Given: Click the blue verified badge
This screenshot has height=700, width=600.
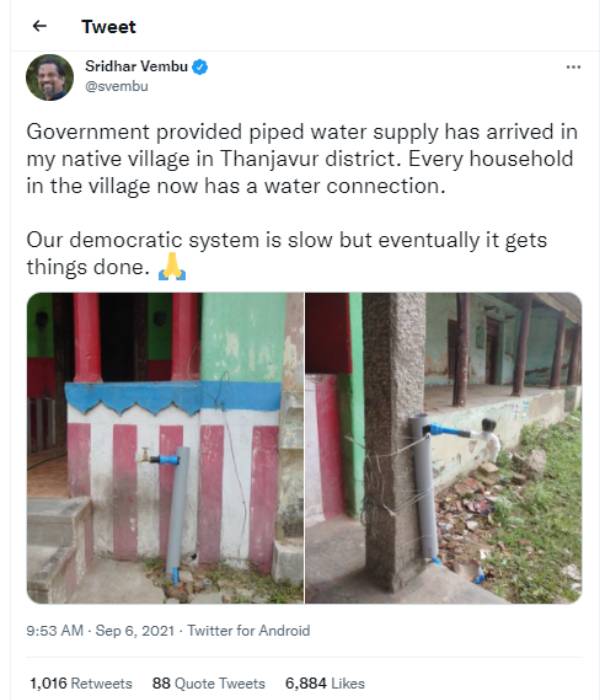Looking at the screenshot, I should (x=200, y=67).
